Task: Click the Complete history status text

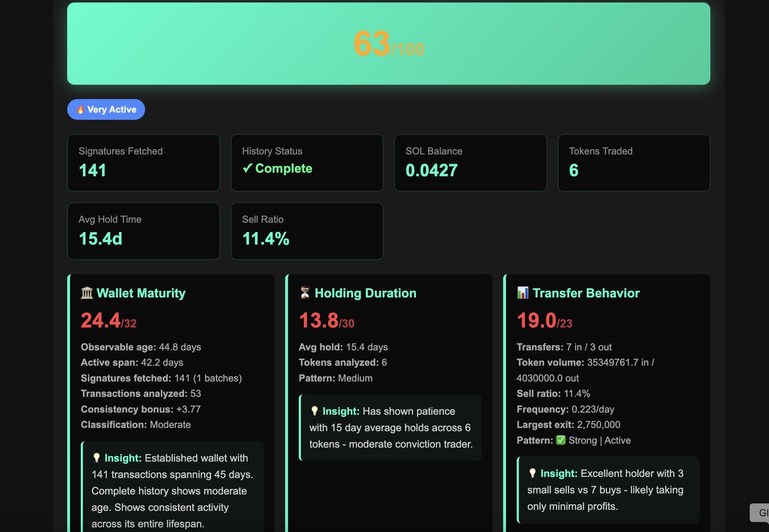Action: [277, 169]
